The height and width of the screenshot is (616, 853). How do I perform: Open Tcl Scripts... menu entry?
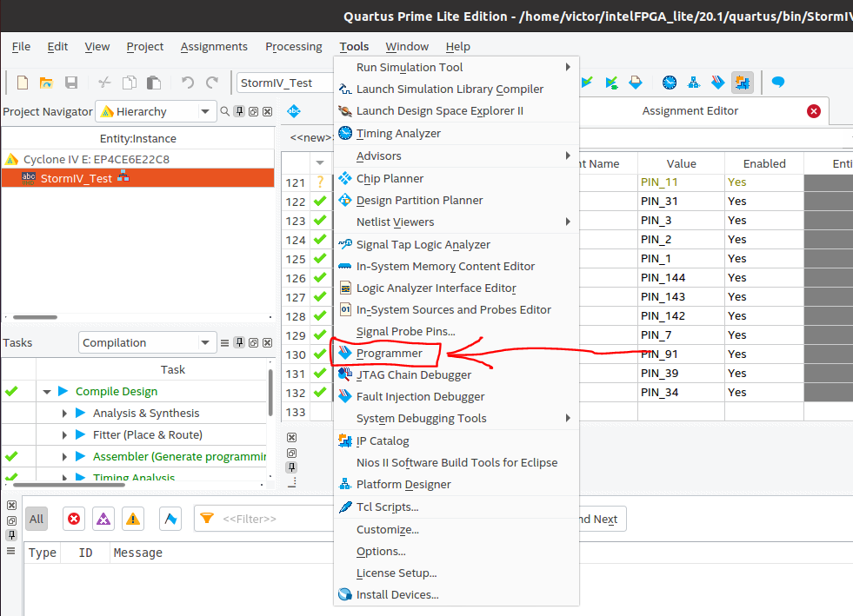(456, 507)
